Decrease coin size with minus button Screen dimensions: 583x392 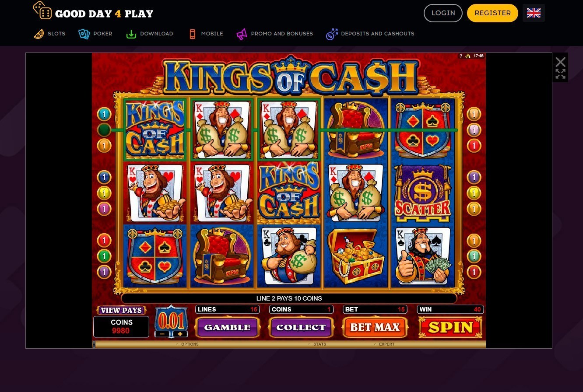coord(162,334)
